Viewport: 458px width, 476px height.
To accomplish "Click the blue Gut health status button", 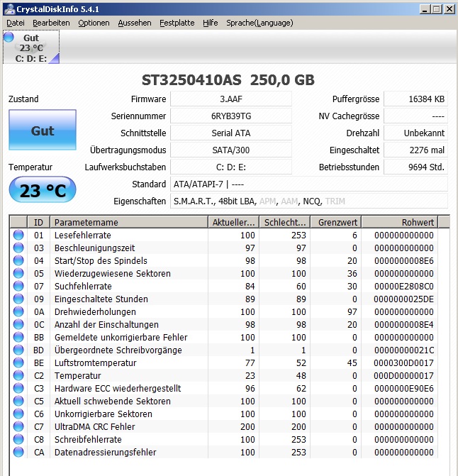I will point(43,130).
